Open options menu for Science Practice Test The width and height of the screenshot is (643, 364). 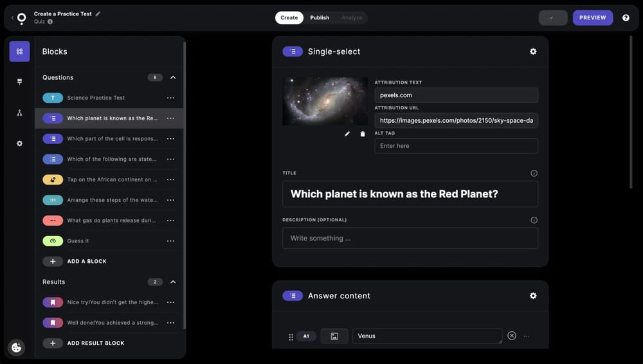(170, 98)
